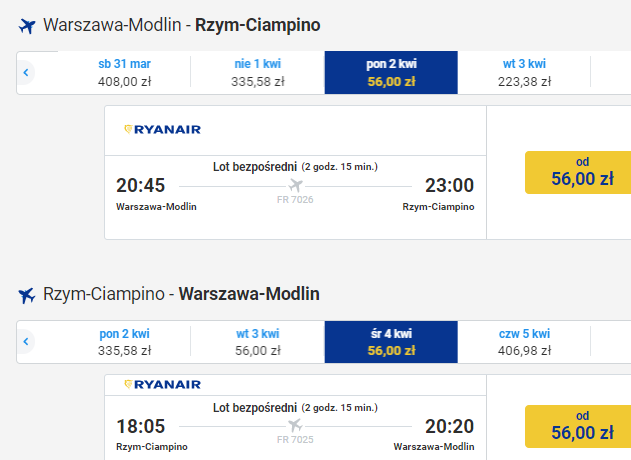Click the grey plane icon above FR 7025
The image size is (631, 460).
[295, 425]
